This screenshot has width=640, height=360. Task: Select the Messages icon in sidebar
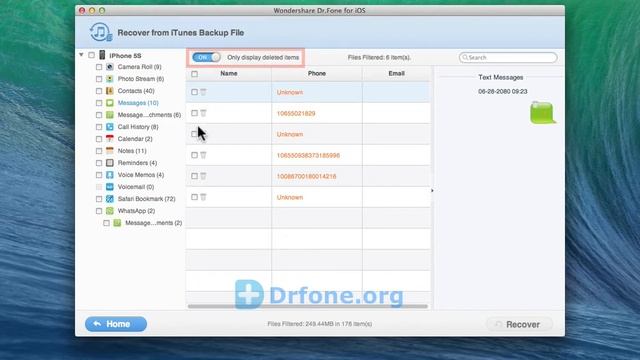(110, 103)
